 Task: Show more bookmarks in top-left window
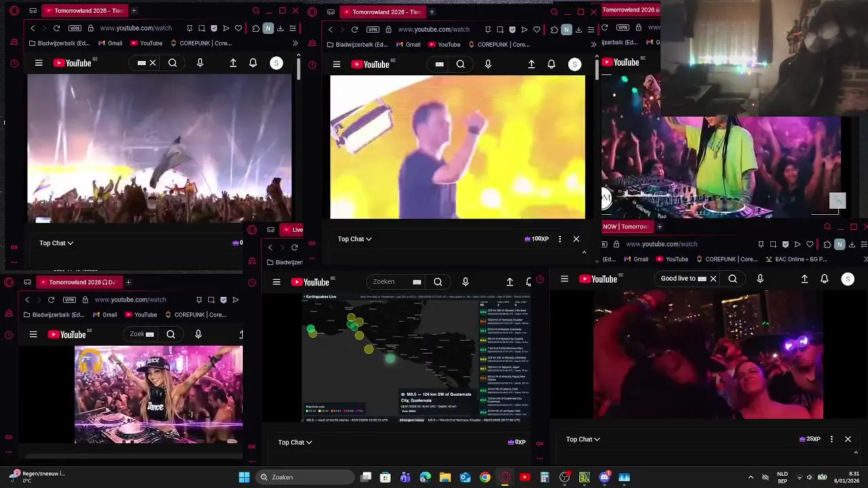click(295, 43)
